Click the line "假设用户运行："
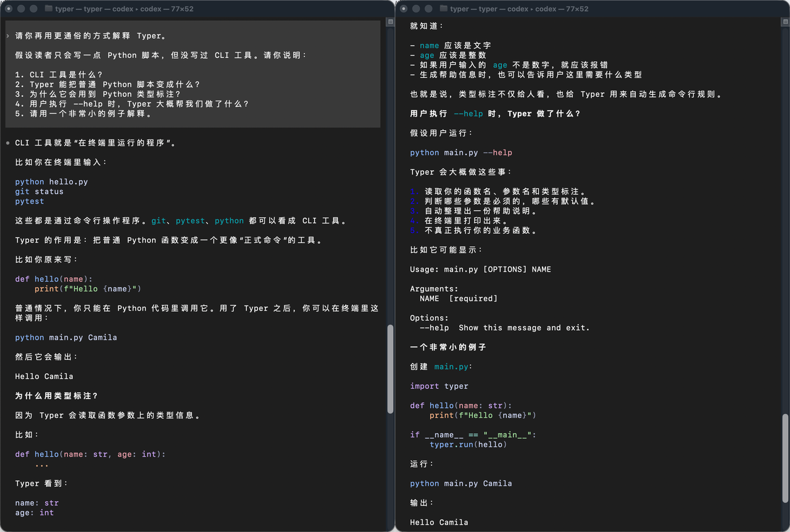 coord(441,133)
